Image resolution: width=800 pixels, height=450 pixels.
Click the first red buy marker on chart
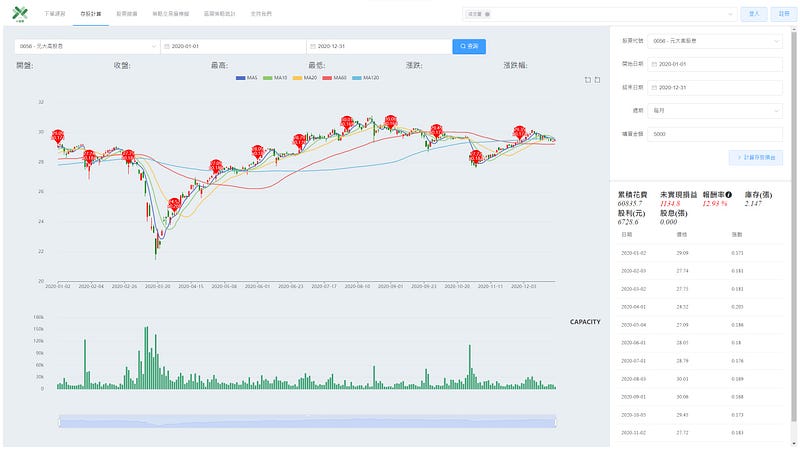pyautogui.click(x=58, y=136)
